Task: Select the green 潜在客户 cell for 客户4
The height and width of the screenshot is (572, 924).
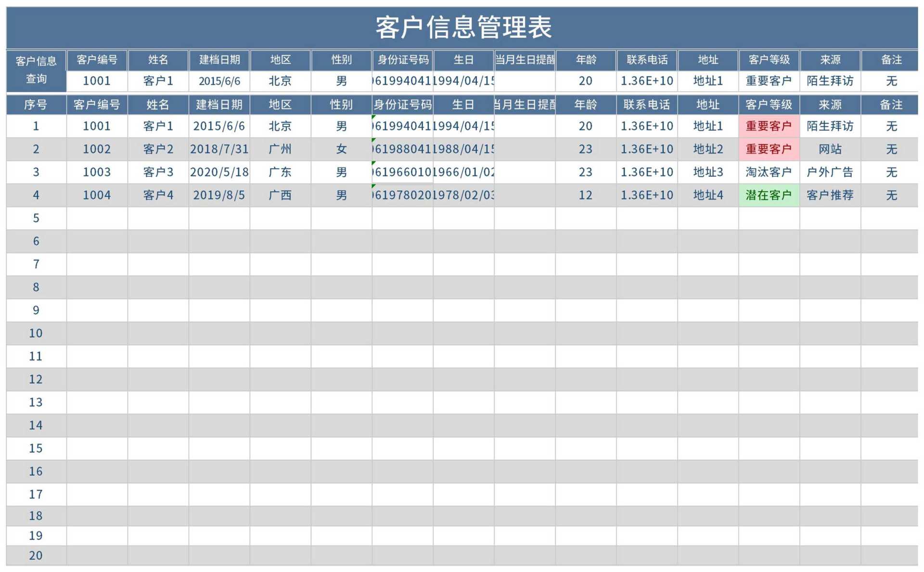Action: tap(769, 195)
